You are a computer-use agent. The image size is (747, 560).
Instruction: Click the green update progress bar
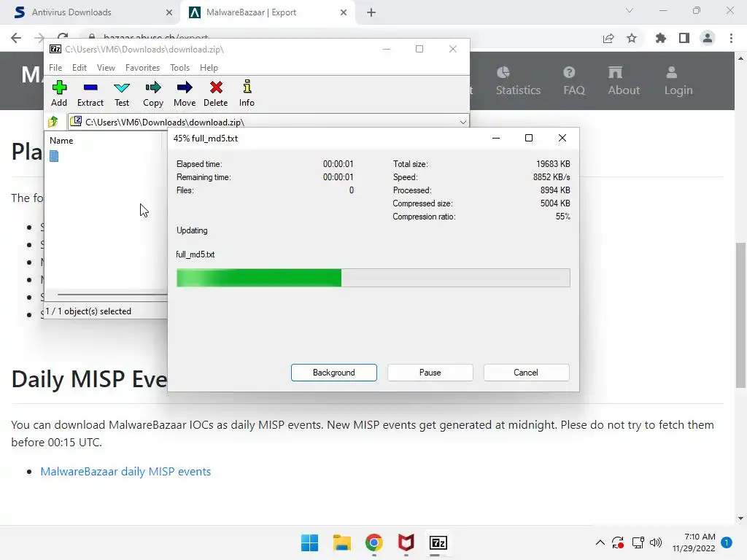point(373,278)
